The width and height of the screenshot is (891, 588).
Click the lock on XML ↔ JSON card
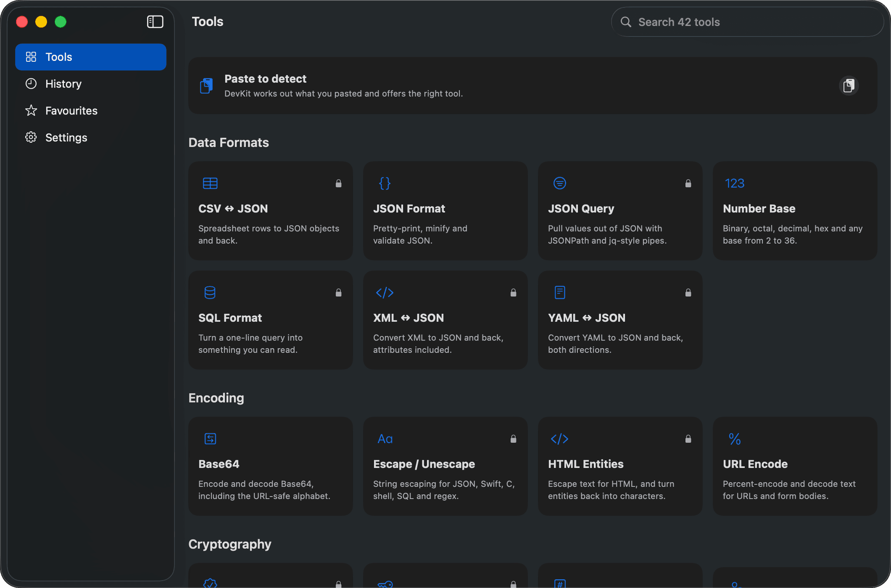pyautogui.click(x=513, y=293)
